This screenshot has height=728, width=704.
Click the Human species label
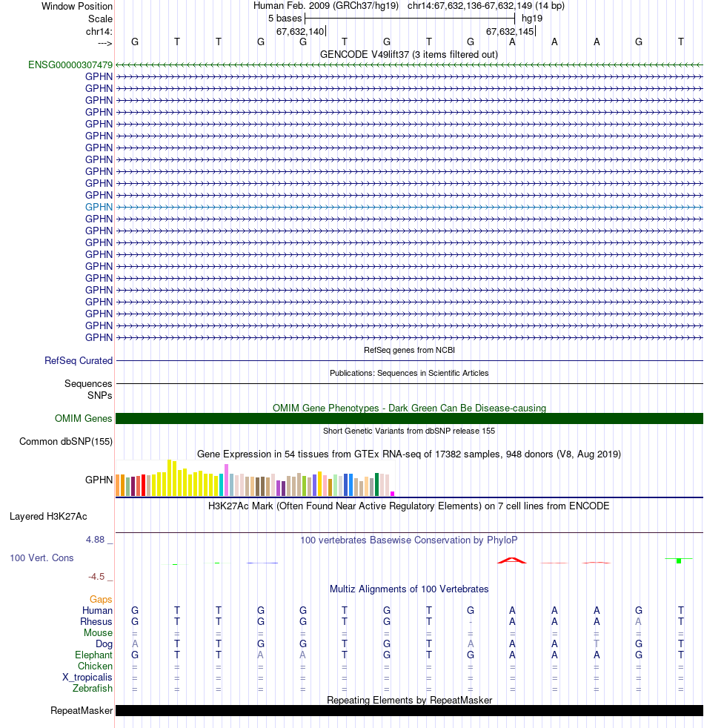point(98,611)
